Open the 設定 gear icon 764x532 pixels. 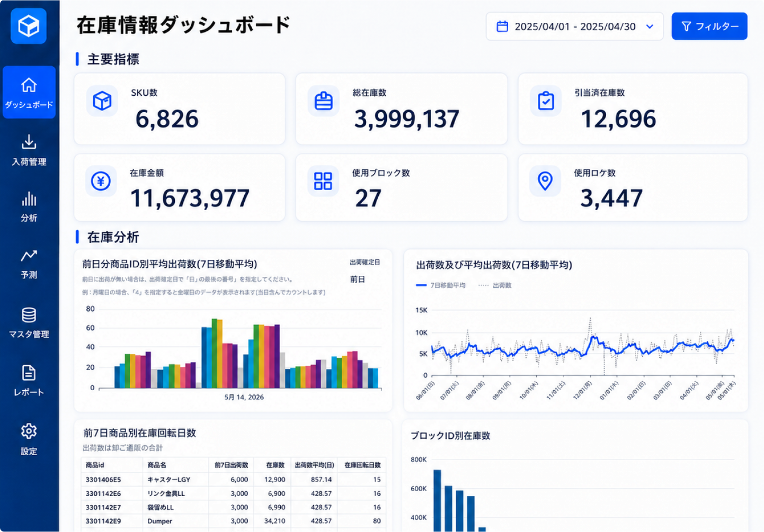pyautogui.click(x=29, y=431)
